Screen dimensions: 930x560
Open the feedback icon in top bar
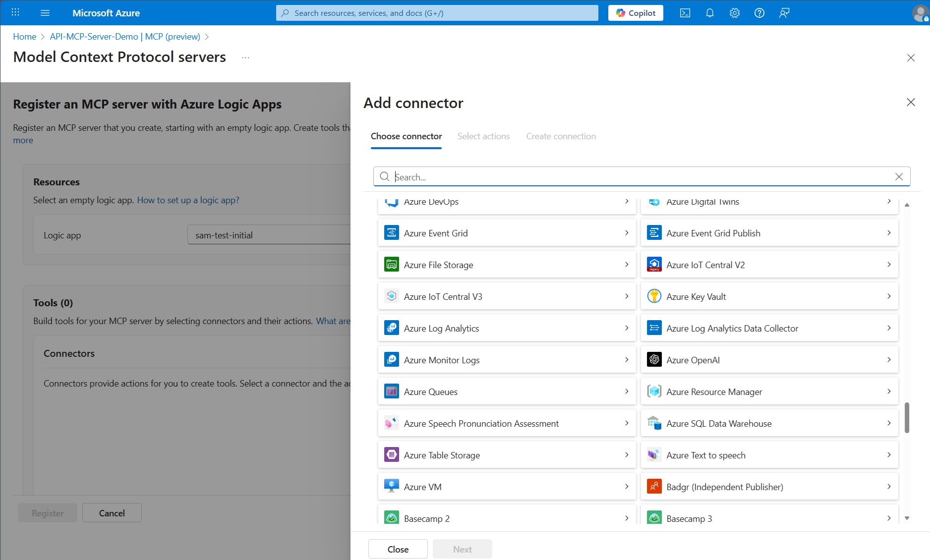click(x=784, y=13)
